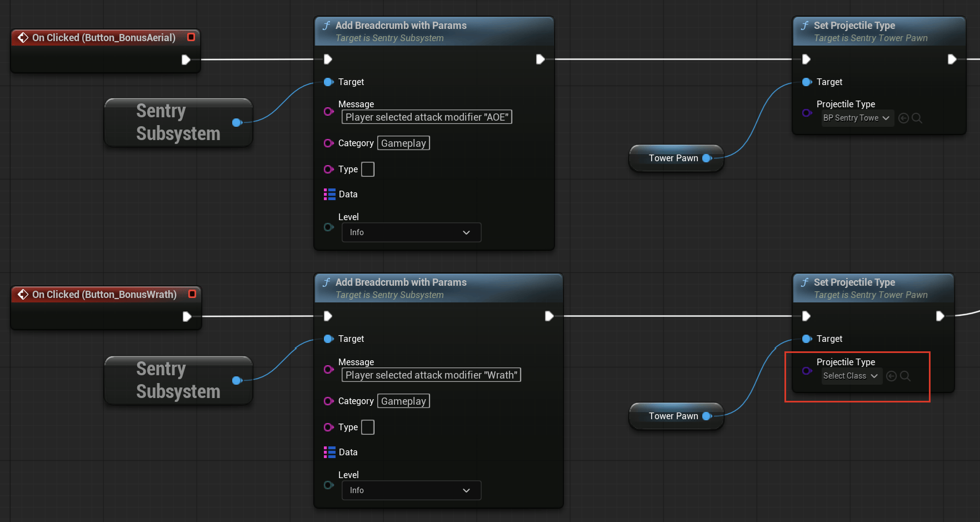Click Data array pin on bottom Add Breadcrumb node
Screen dimensions: 980x522
(329, 452)
